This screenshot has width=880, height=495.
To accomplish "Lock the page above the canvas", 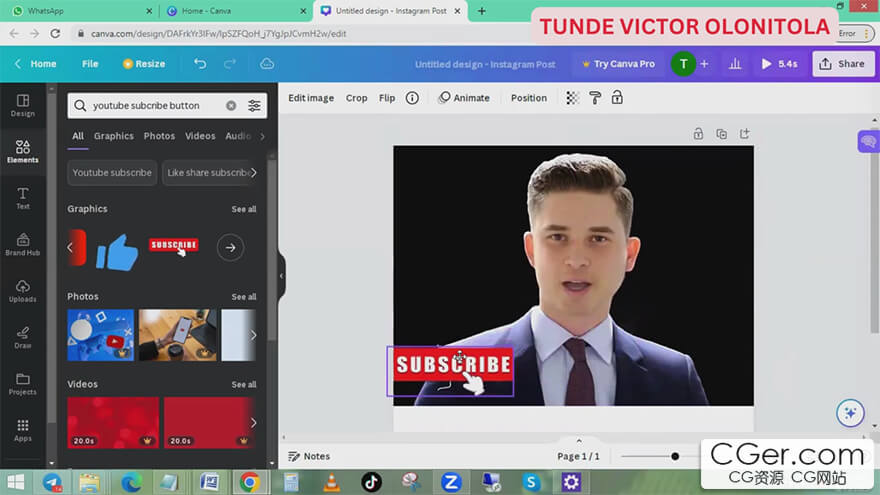I will (x=698, y=134).
